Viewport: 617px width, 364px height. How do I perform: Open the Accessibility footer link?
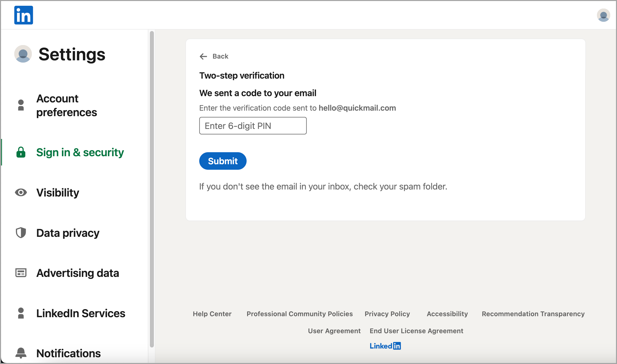tap(447, 314)
